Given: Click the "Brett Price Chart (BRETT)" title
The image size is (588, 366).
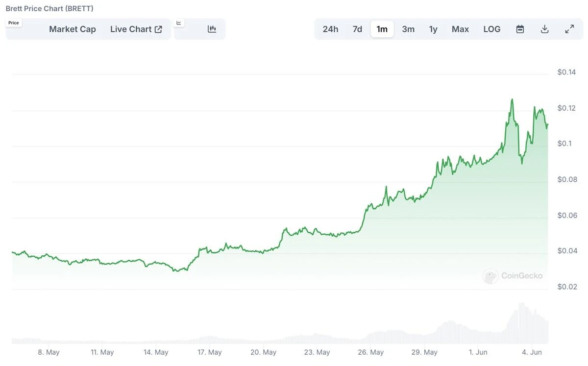Looking at the screenshot, I should (49, 8).
